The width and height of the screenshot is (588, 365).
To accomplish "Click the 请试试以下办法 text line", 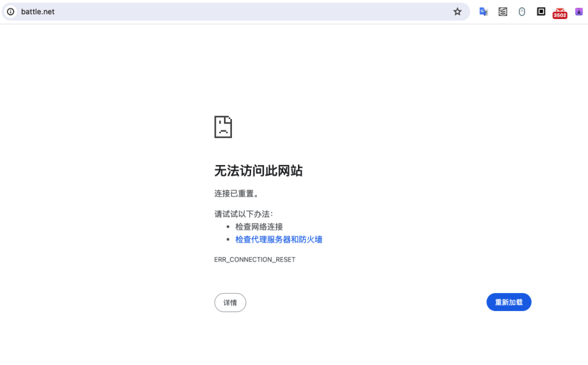I will 243,214.
